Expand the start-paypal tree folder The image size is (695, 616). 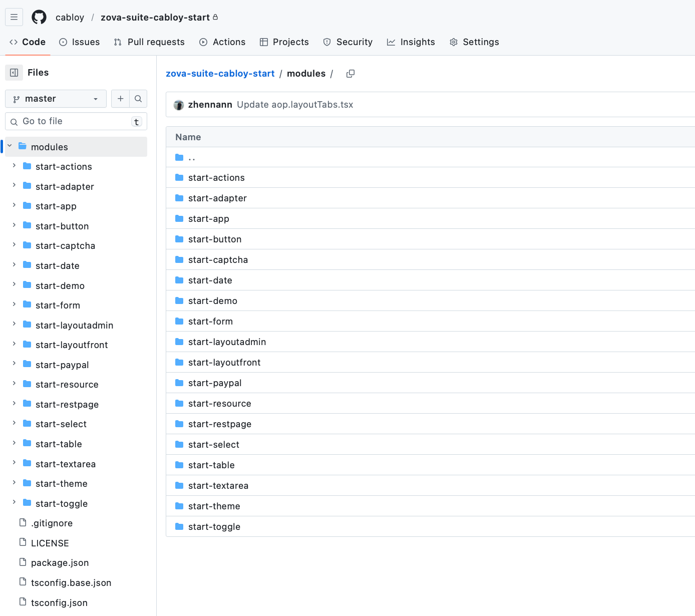click(x=14, y=364)
